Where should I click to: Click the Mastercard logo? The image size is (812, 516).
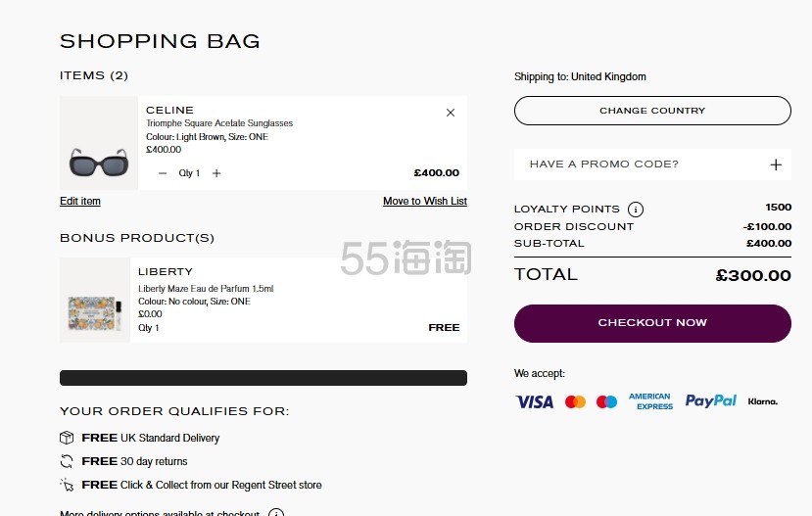point(575,401)
